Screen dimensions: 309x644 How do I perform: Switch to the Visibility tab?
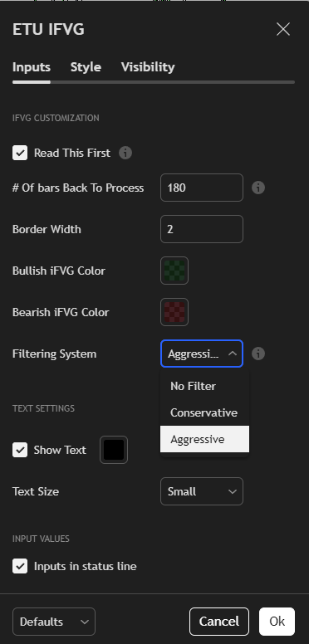[x=148, y=67]
